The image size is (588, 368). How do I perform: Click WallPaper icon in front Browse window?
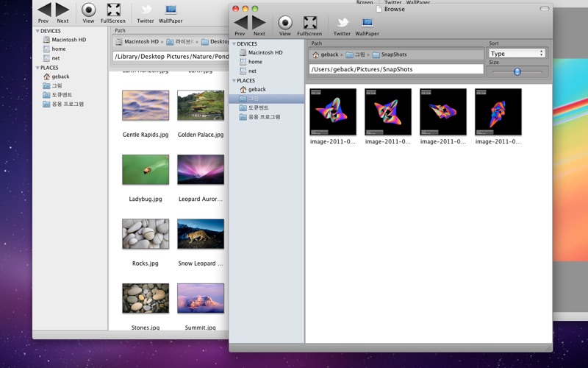(x=367, y=23)
